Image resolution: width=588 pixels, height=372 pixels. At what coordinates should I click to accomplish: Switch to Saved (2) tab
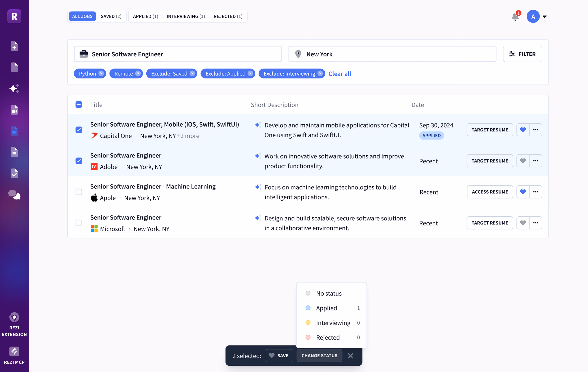point(111,16)
